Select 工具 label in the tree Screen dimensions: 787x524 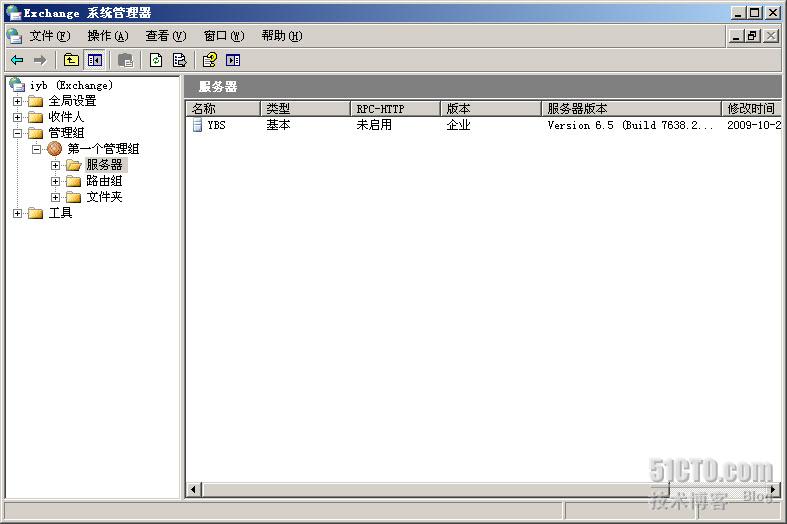tap(60, 213)
